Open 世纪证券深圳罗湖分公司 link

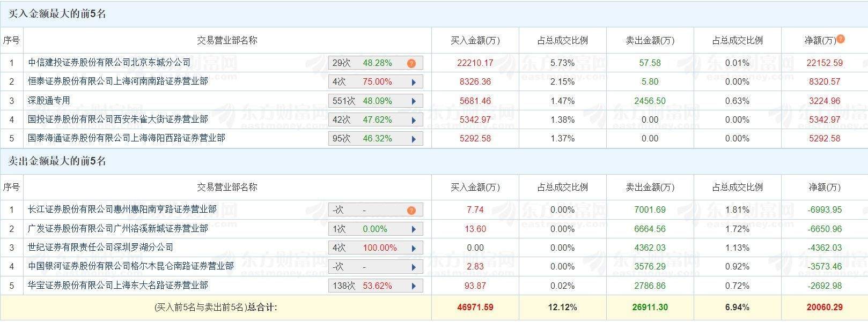[x=101, y=247]
